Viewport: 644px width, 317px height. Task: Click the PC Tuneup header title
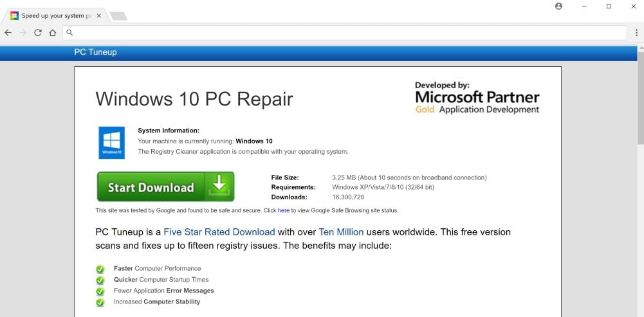tap(95, 52)
